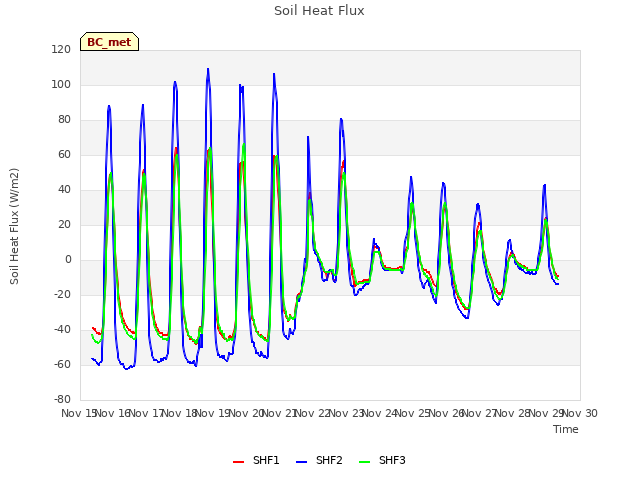Screen dimensions: 640x480
Task: Click the BC_met annotation label
Action: [109, 42]
